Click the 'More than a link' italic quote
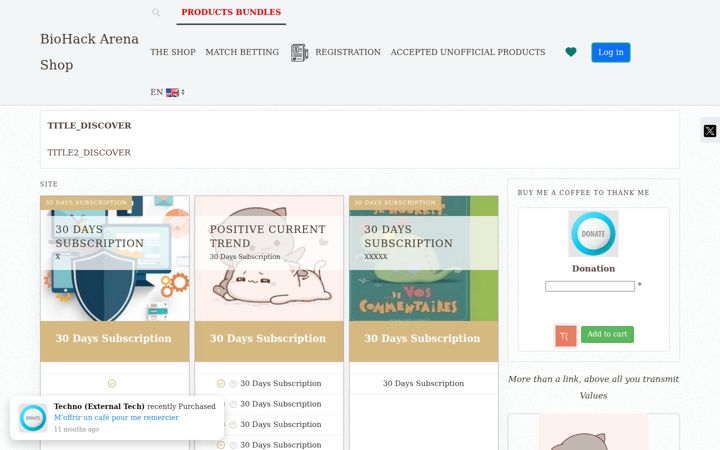The image size is (720, 450). click(x=593, y=387)
